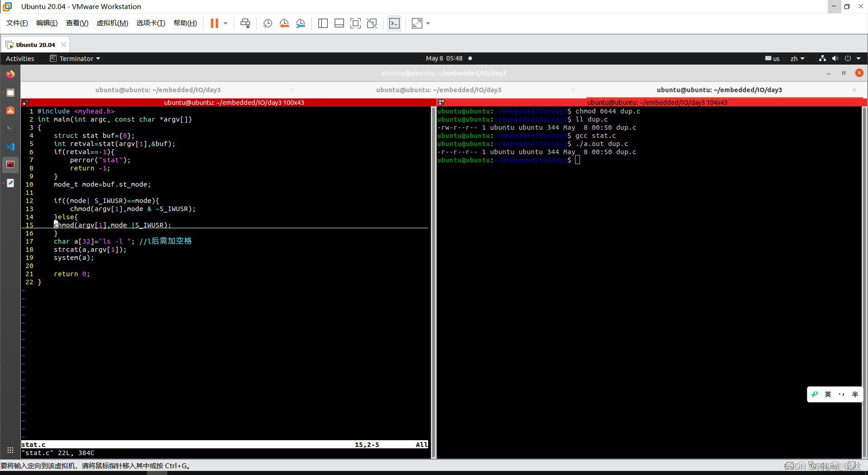Click the 'gcc stat.c' command line
The height and width of the screenshot is (475, 868).
click(x=595, y=136)
